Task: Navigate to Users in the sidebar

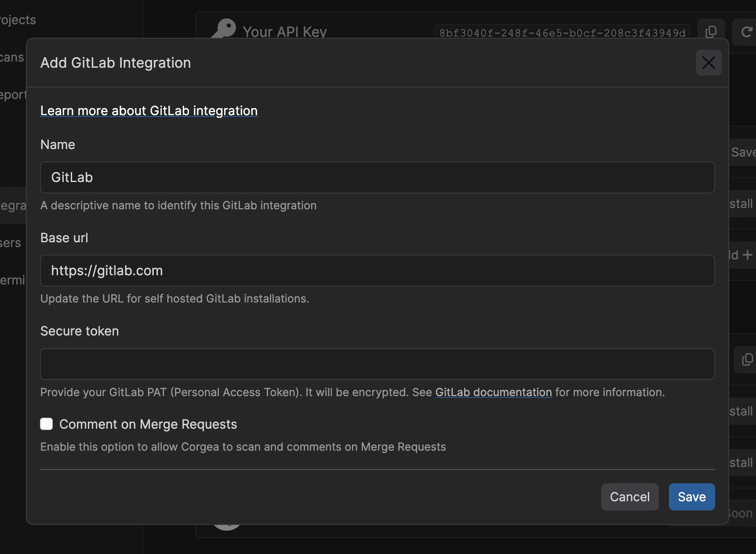Action: tap(11, 243)
